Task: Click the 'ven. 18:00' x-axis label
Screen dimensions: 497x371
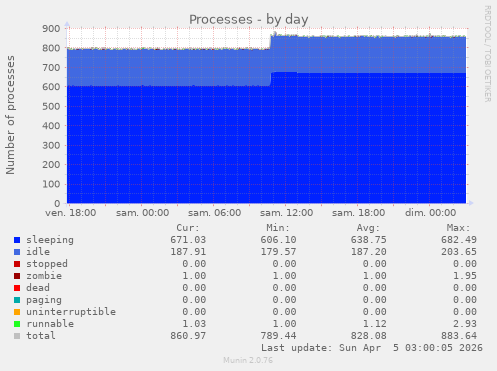Action: 71,213
